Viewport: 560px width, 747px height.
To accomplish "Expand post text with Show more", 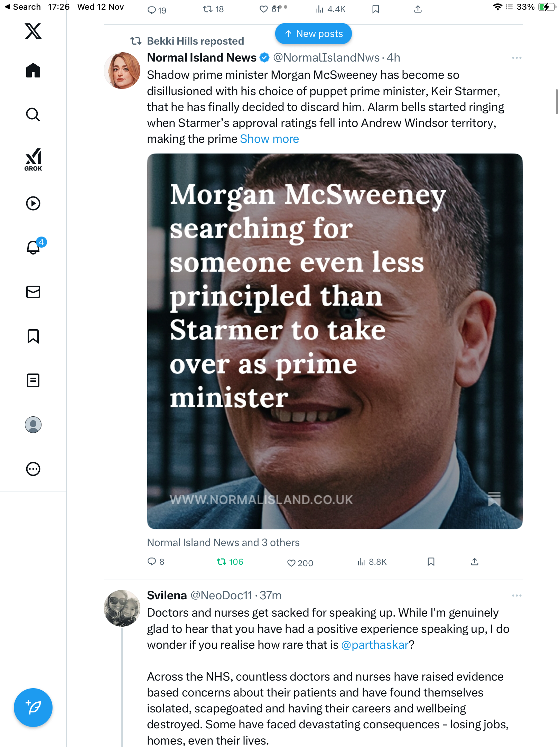I will [x=269, y=139].
